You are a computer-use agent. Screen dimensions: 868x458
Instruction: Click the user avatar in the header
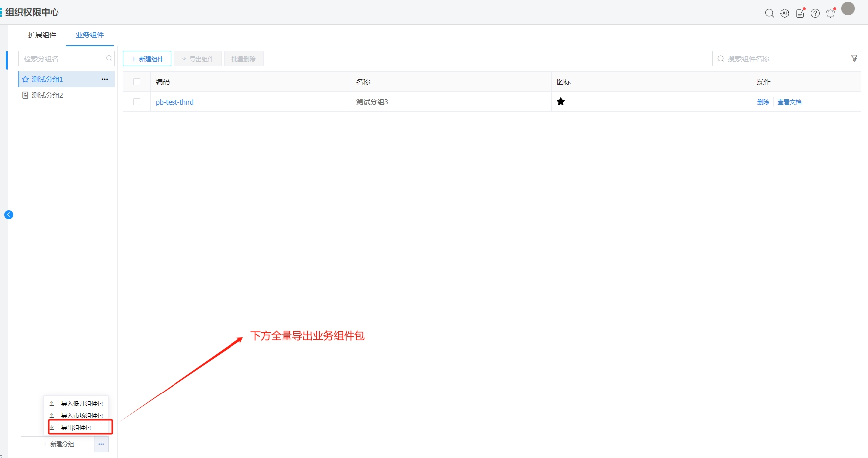[848, 9]
